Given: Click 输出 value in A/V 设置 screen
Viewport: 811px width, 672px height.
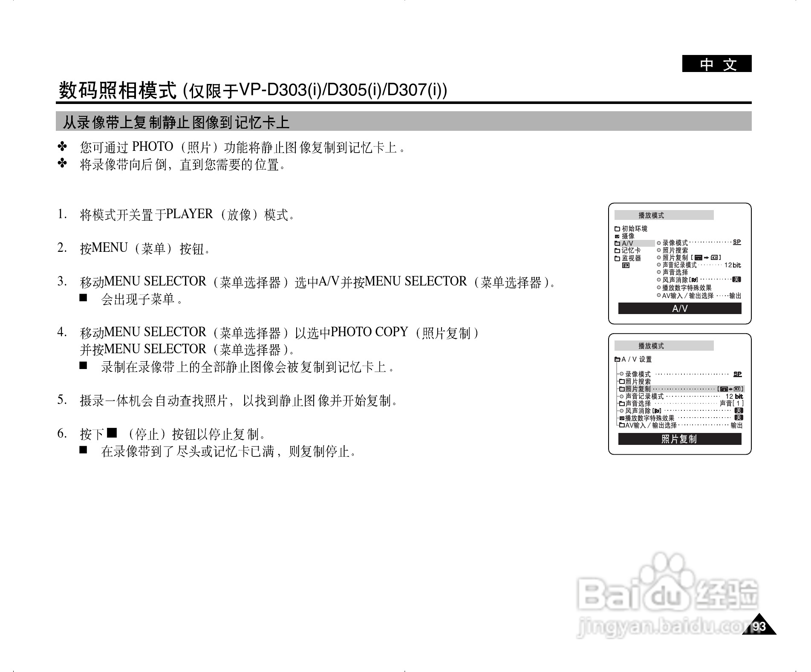Looking at the screenshot, I should (737, 425).
